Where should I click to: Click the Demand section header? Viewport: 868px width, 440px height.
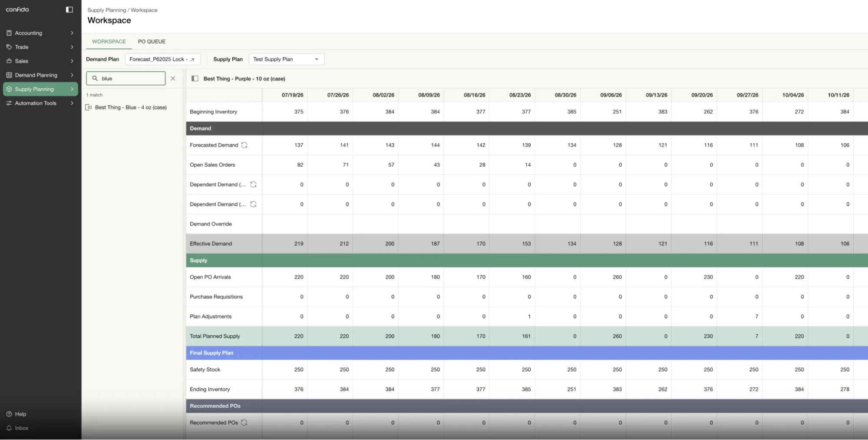(x=527, y=129)
